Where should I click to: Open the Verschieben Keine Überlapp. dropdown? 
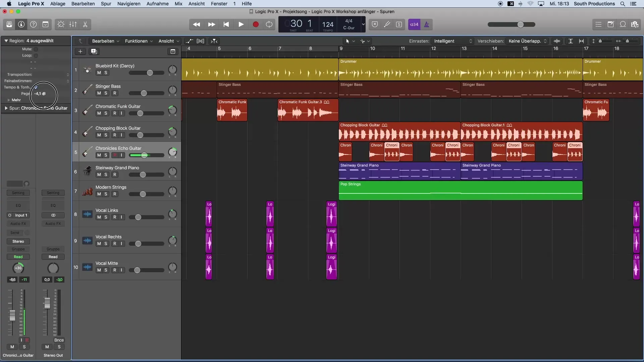click(x=527, y=41)
